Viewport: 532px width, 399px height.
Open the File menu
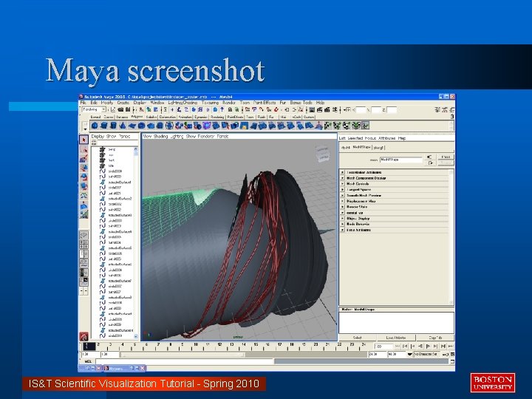[83, 103]
